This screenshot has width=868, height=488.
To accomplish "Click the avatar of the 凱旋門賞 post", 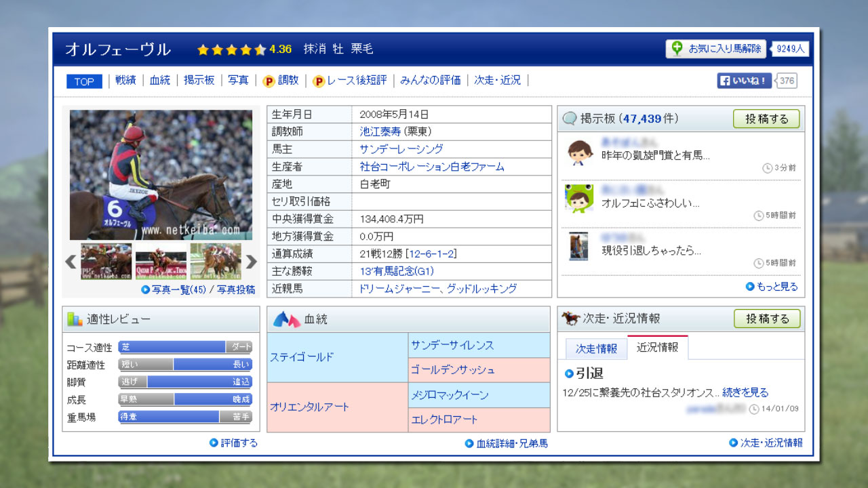I will click(x=580, y=153).
